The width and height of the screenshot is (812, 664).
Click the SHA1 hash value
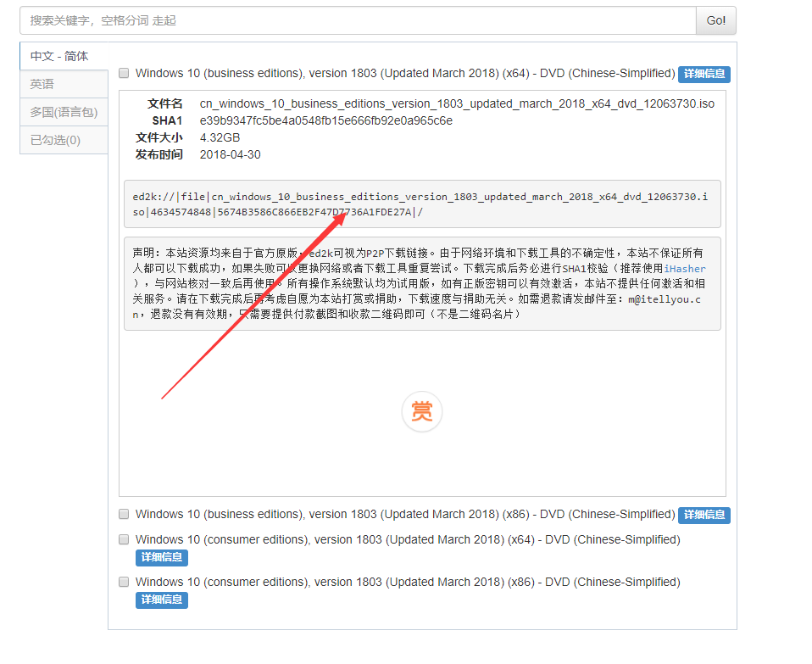(325, 120)
